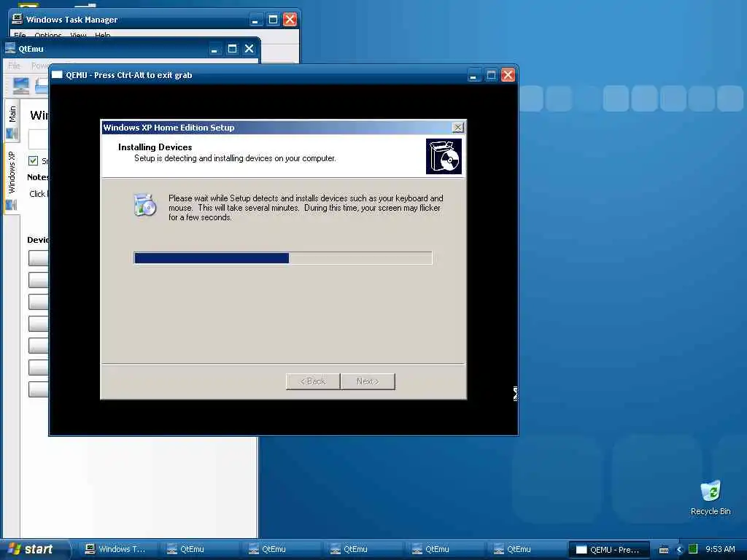747x560 pixels.
Task: Switch to the QEMU window from the taskbar
Action: click(609, 550)
